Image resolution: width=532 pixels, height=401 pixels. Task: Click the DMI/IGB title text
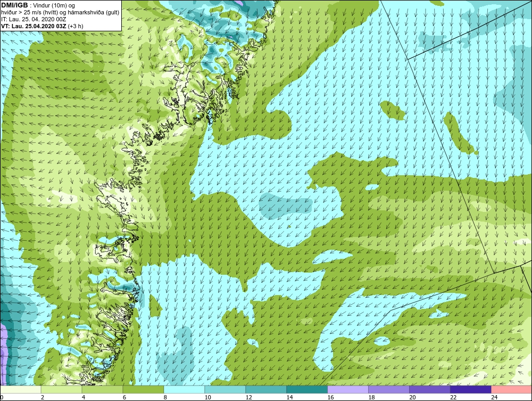14,5
